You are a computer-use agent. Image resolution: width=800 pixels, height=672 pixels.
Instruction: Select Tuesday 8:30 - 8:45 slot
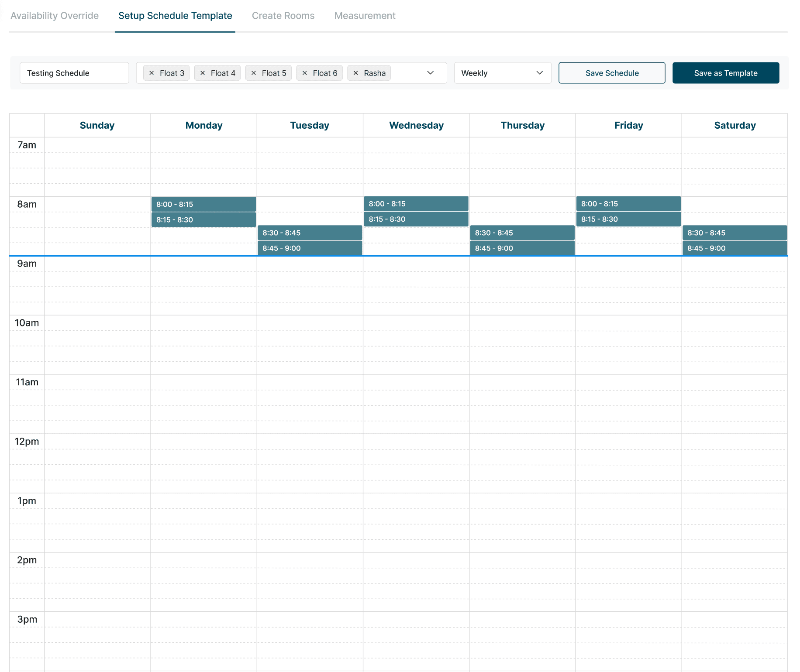310,233
